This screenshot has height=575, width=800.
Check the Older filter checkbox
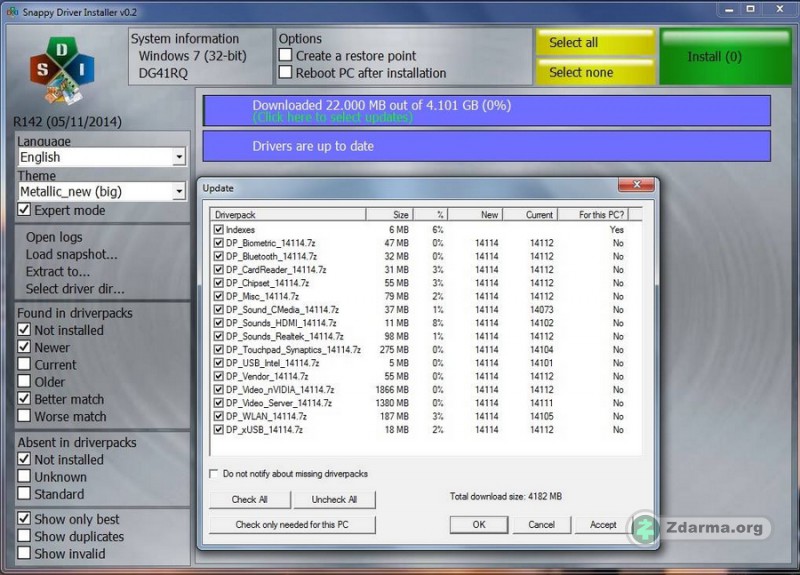[x=24, y=381]
